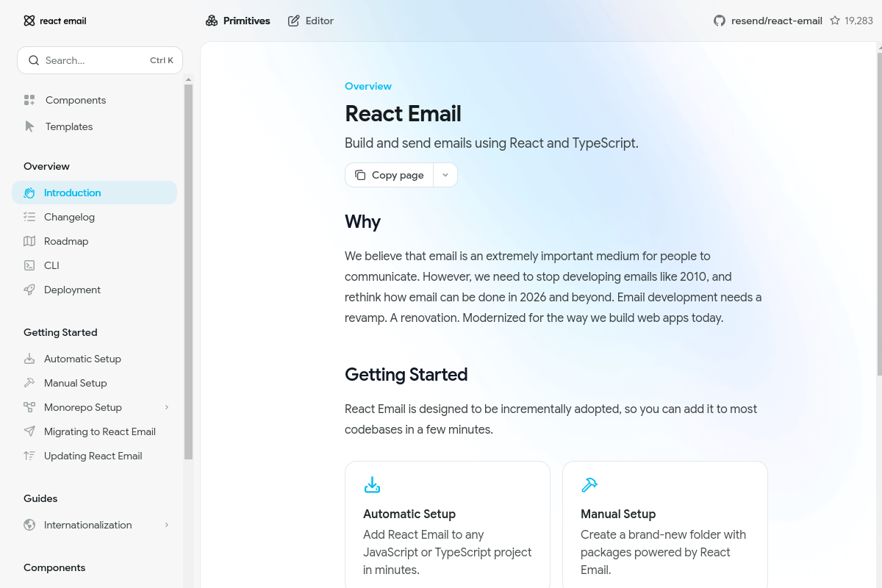Click the Primitives cubes icon
The image size is (882, 588).
tap(212, 21)
